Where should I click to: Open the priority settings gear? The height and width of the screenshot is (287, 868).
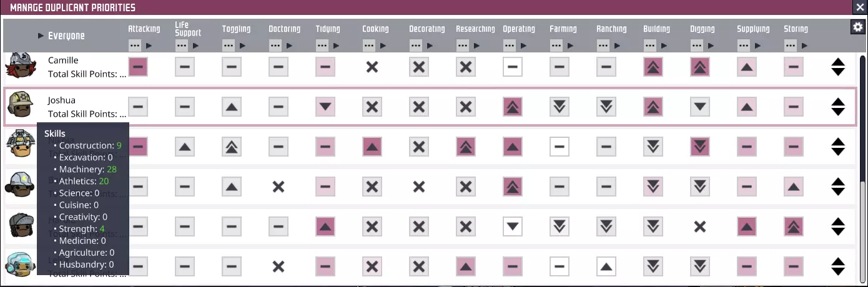[x=857, y=27]
